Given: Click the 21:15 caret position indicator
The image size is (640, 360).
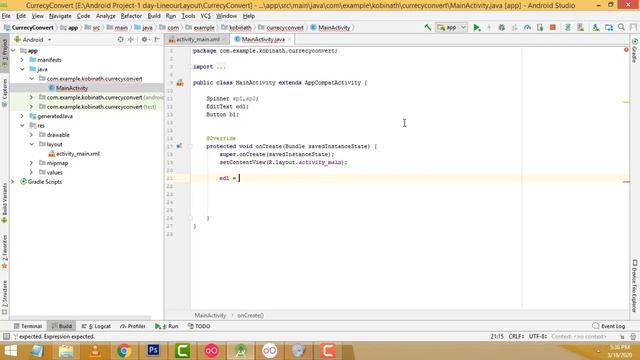Looking at the screenshot, I should tap(497, 336).
